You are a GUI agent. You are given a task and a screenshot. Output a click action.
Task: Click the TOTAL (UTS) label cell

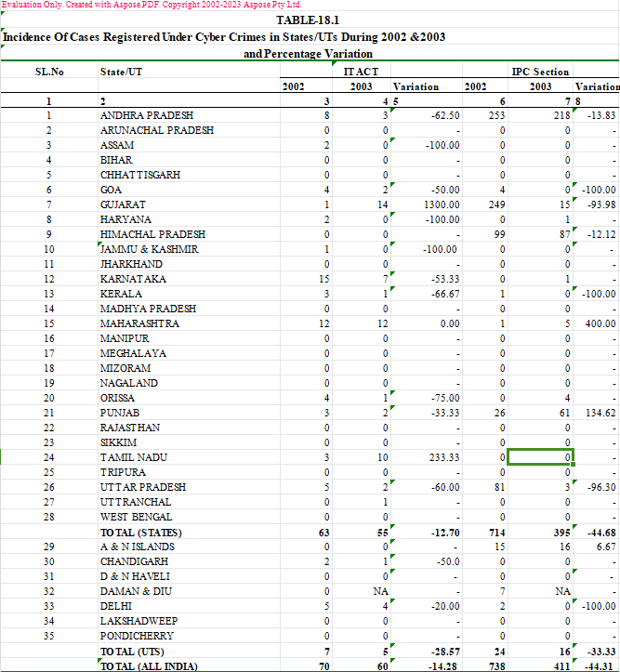(x=135, y=651)
